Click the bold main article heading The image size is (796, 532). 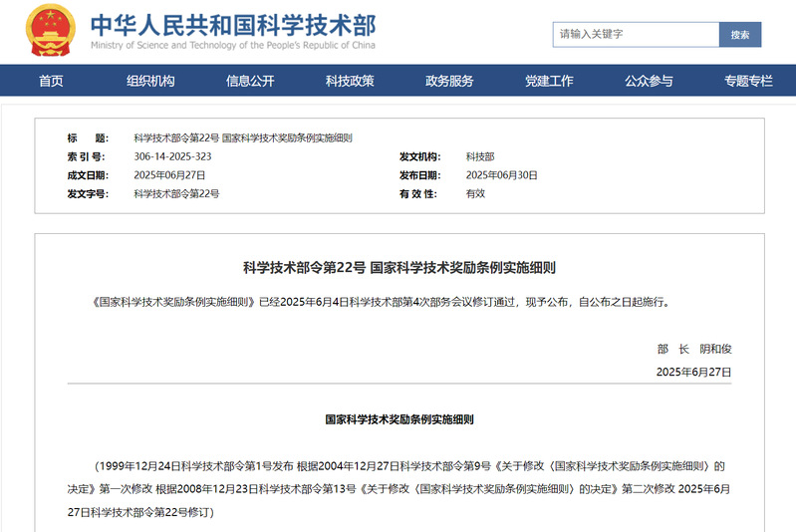[398, 267]
